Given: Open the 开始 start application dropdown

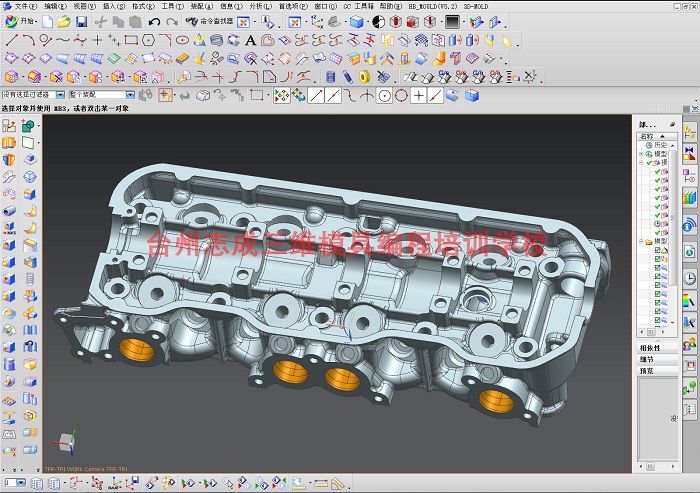Looking at the screenshot, I should [x=21, y=21].
